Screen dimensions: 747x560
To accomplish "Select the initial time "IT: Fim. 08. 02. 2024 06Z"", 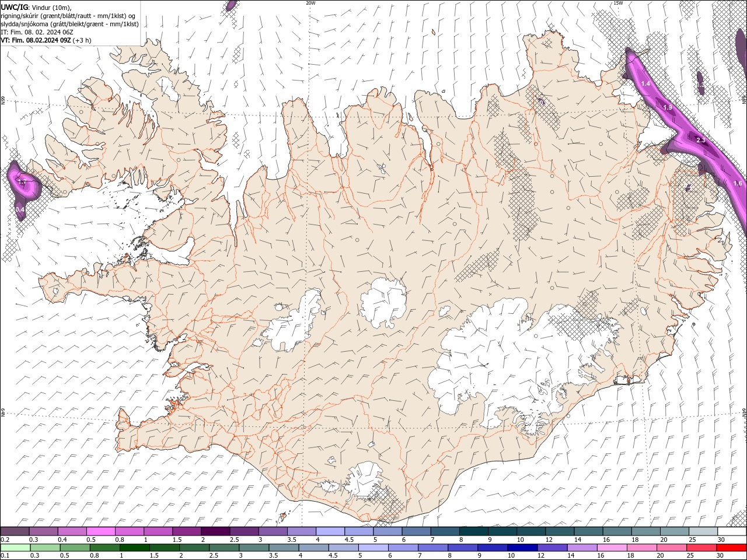I will point(37,32).
